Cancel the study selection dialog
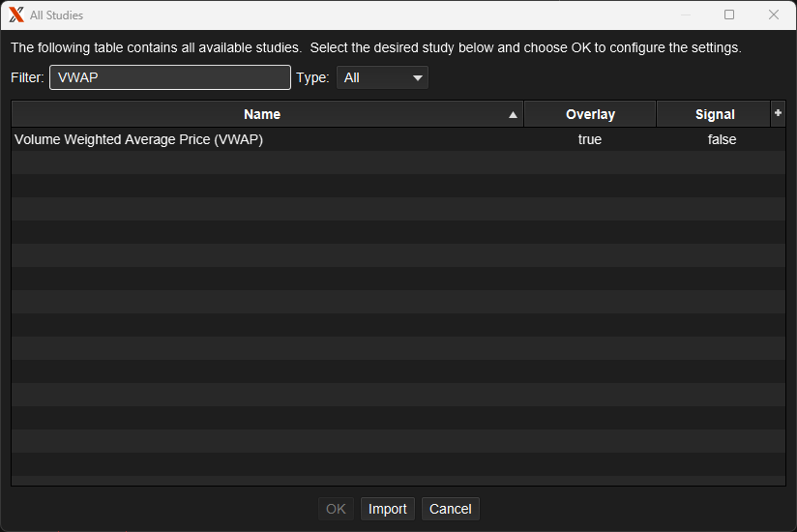The width and height of the screenshot is (797, 532). pos(450,509)
